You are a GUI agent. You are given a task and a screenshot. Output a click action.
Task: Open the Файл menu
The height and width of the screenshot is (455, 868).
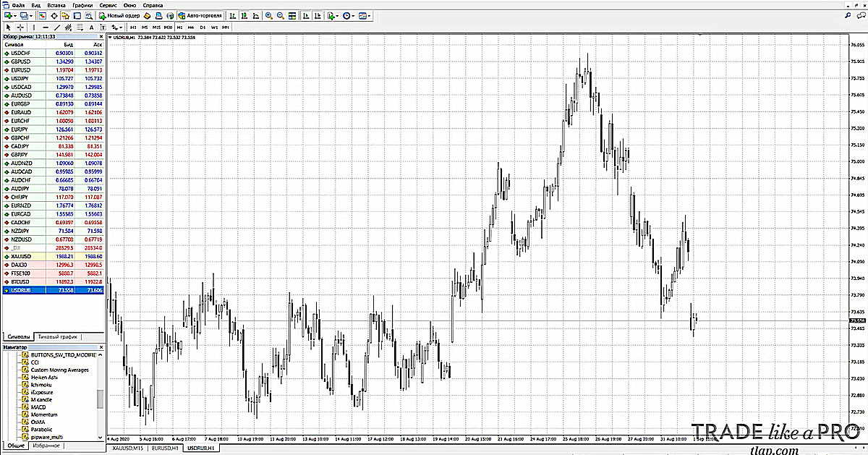[x=18, y=4]
